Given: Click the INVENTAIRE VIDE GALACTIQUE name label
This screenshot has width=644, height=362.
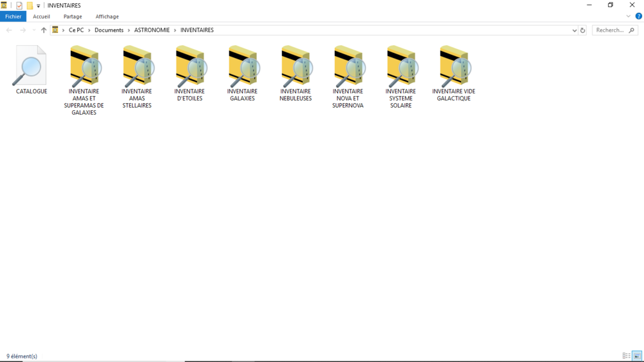Looking at the screenshot, I should 454,95.
